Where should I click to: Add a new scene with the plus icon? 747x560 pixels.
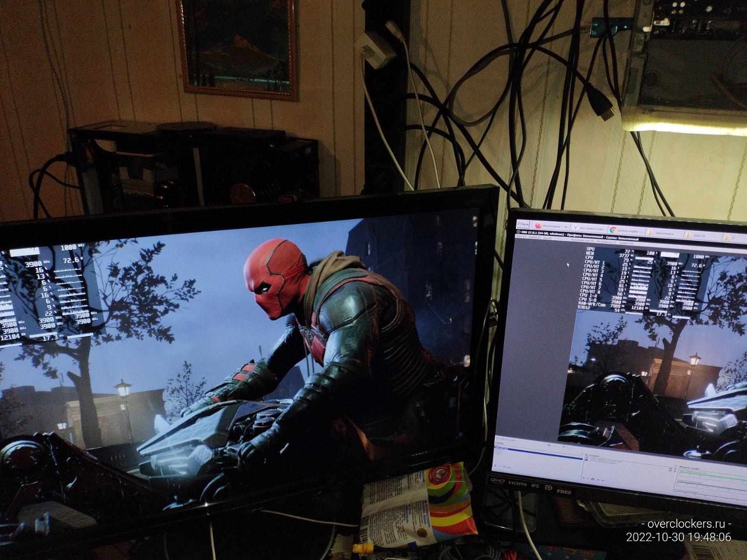495,466
